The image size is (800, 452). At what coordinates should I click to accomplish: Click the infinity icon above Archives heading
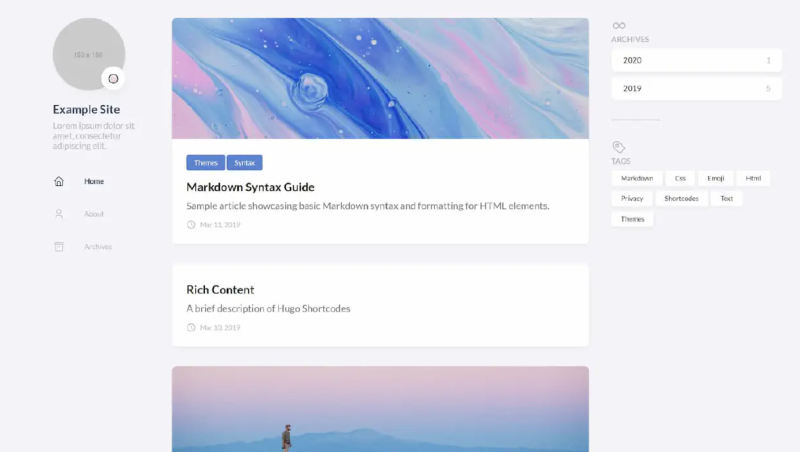pos(618,26)
